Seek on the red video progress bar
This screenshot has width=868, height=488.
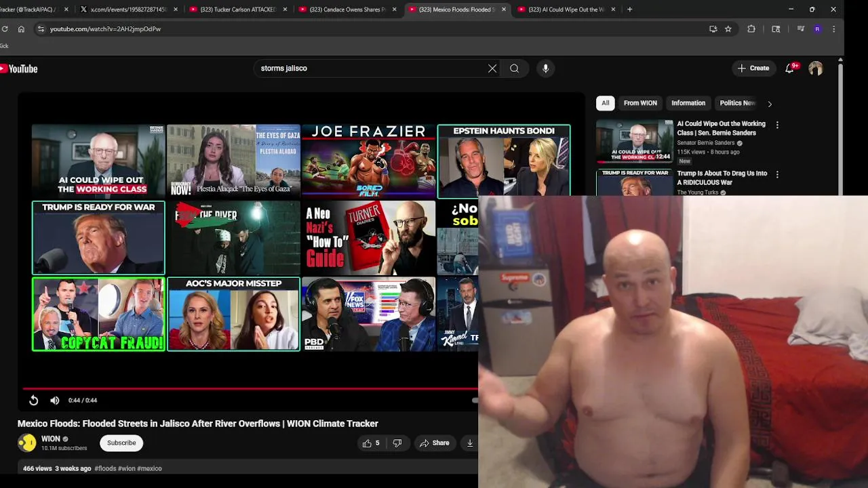250,389
